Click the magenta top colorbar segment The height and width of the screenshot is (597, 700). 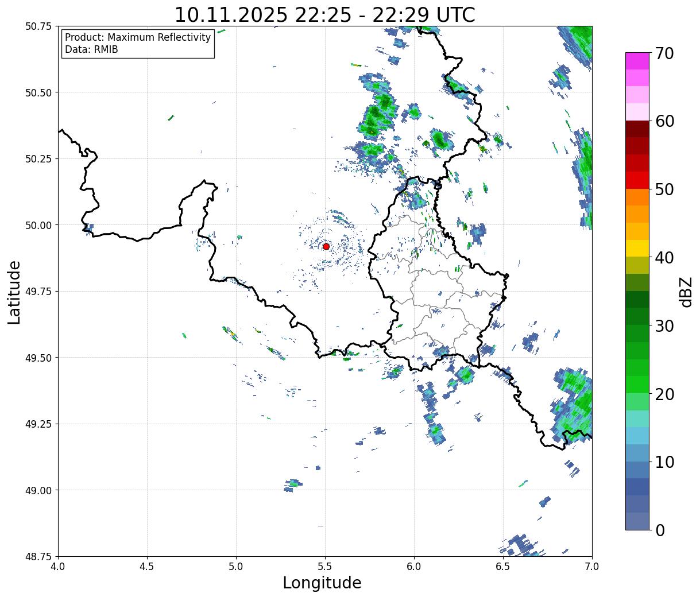click(637, 61)
